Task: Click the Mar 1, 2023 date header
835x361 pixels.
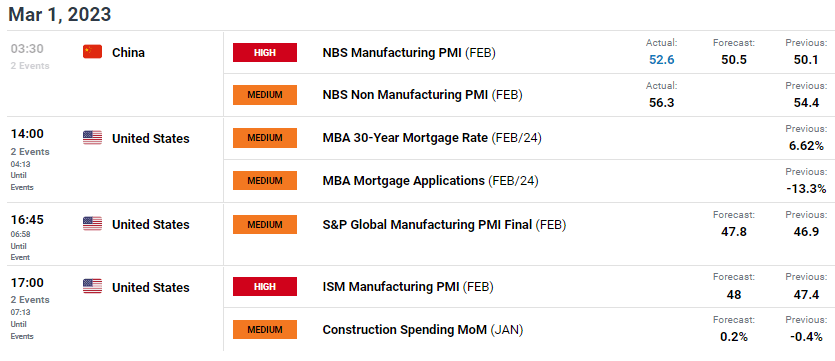Action: click(60, 14)
